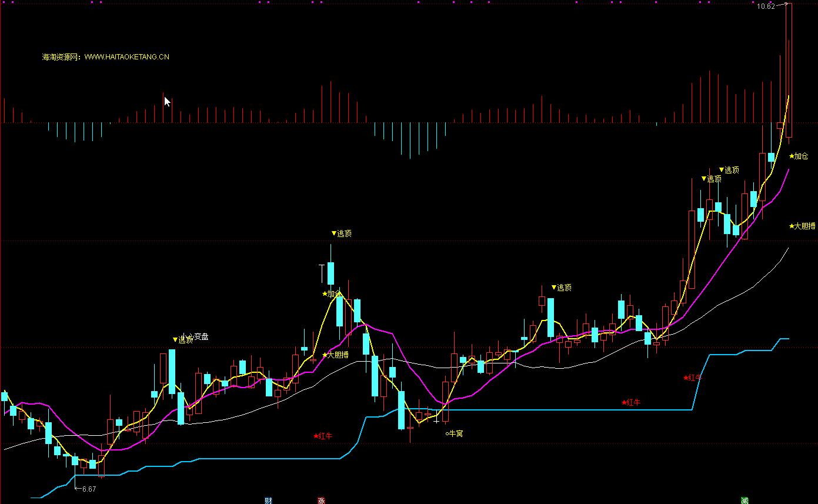Click the 加仓 star near the middle peak
Viewport: 818px width, 504px height.
click(331, 293)
